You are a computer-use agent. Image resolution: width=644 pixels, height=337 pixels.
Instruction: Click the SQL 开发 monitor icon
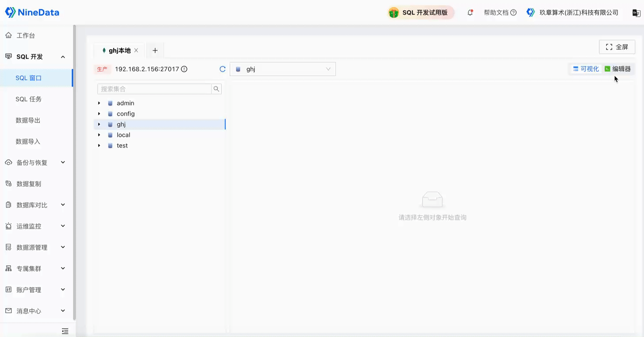click(x=8, y=57)
